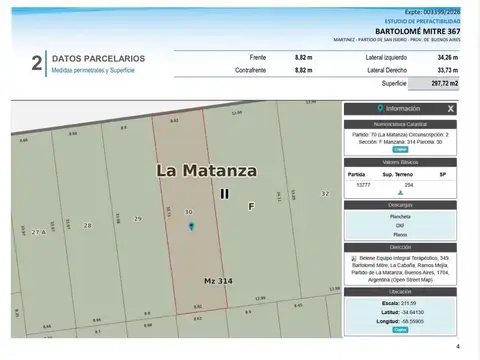Click the Descargas section header

[400, 205]
